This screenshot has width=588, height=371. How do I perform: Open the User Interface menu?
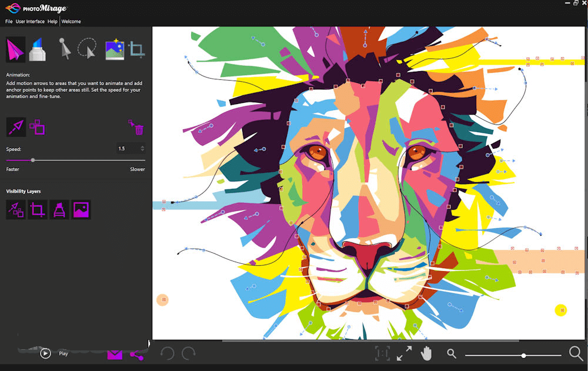(30, 22)
